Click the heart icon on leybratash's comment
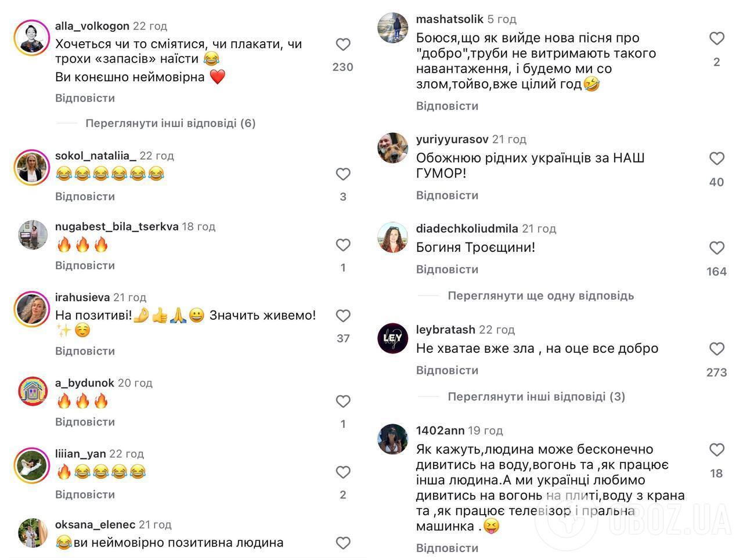This screenshot has height=560, width=743. point(717,348)
